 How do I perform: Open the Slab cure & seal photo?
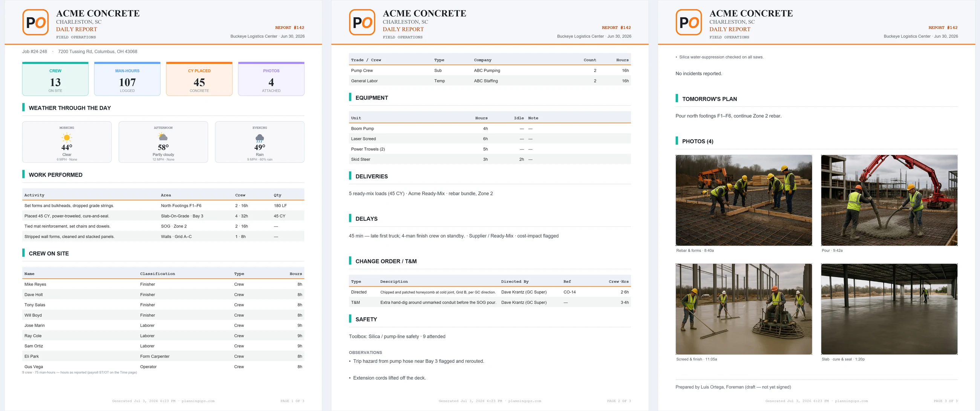[889, 309]
